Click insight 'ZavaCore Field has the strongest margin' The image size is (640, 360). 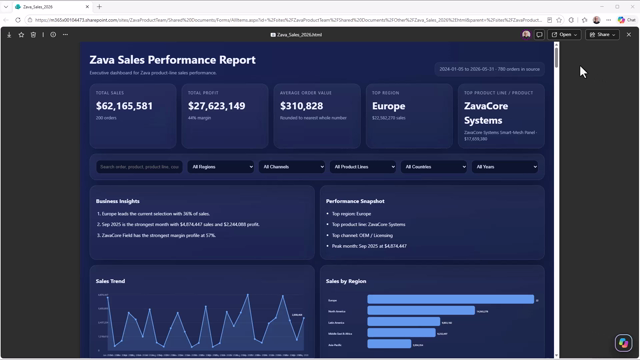point(159,235)
